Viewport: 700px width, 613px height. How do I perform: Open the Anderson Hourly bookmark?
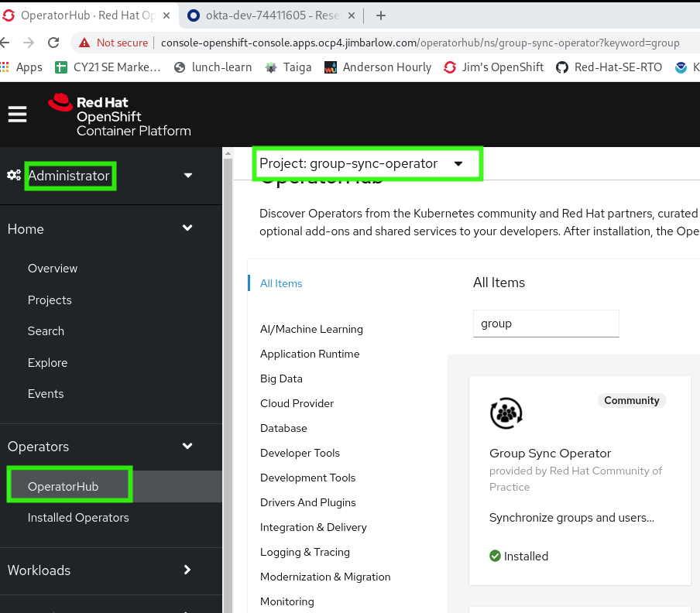(x=378, y=67)
